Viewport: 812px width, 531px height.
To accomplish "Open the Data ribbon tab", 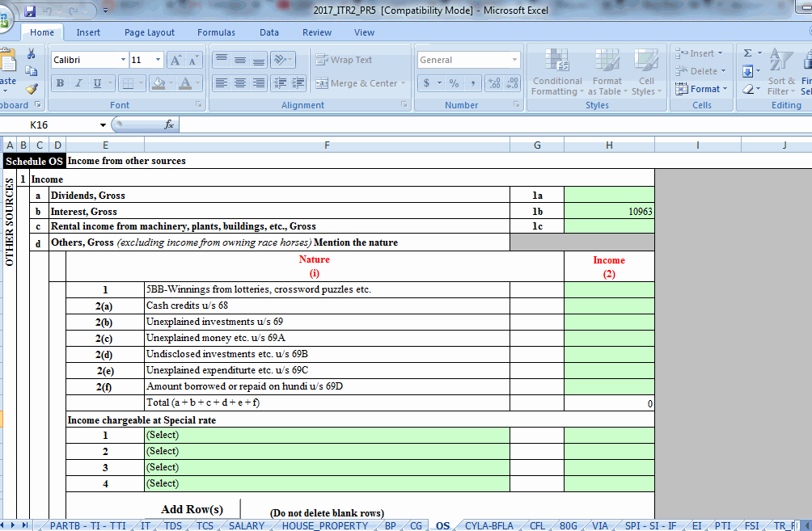I will click(x=269, y=32).
